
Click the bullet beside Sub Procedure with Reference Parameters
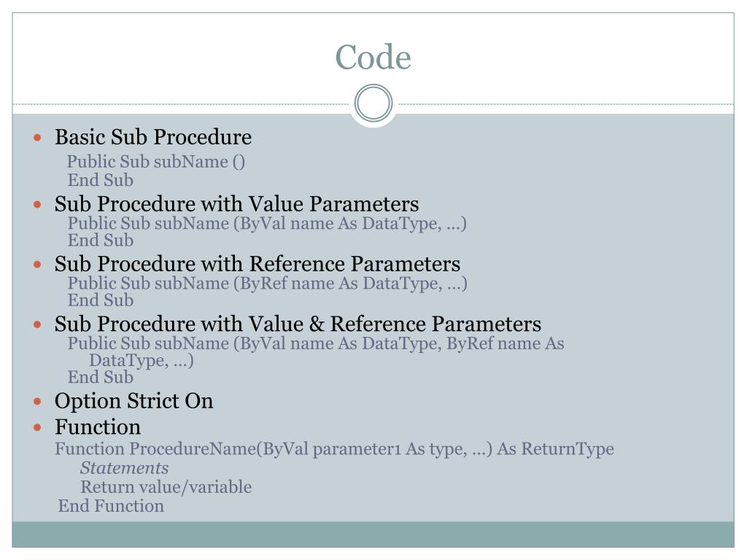pos(38,265)
